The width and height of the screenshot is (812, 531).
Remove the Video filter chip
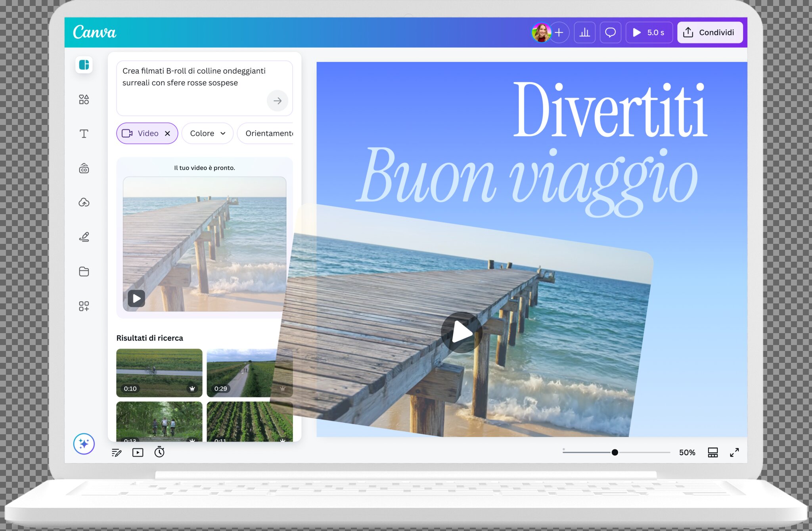point(167,133)
